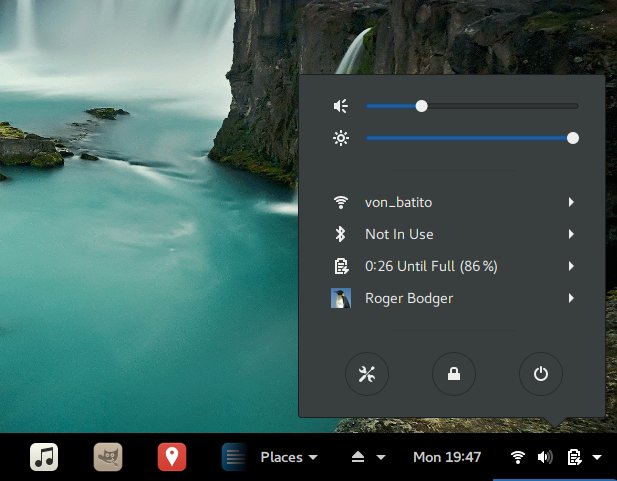
Task: Lock the screen with the padlock button
Action: coord(454,374)
